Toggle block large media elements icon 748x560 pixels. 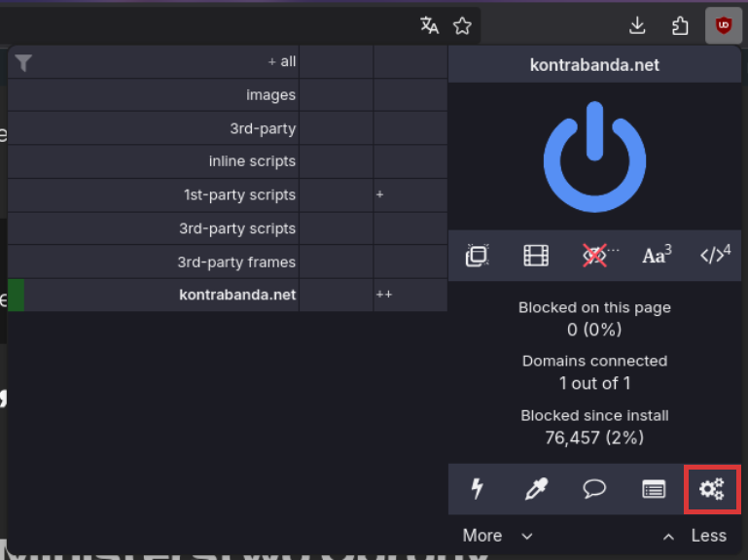pos(536,256)
